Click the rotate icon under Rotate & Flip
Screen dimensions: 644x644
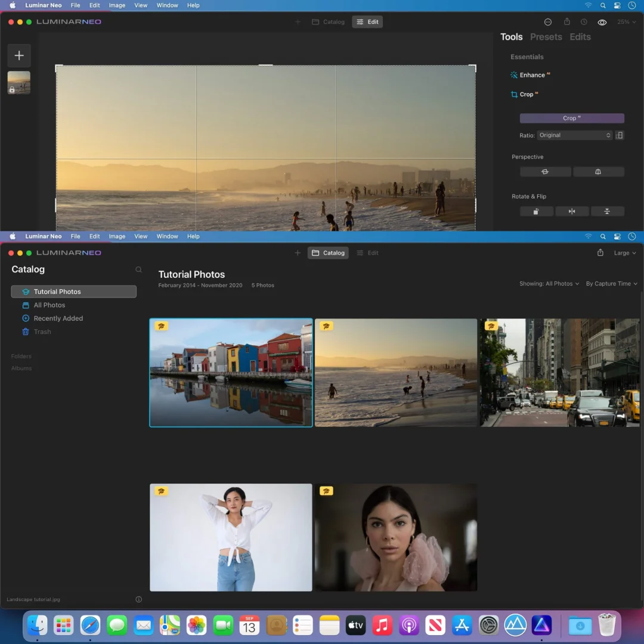point(536,211)
